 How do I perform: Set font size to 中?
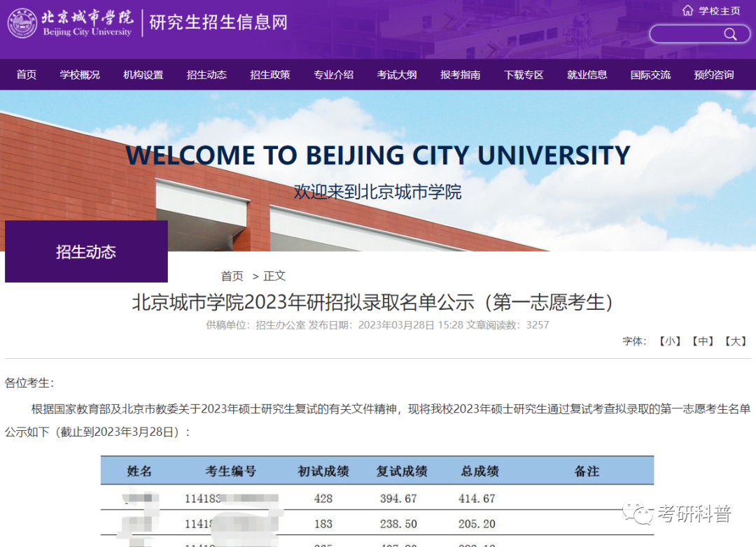coord(703,341)
